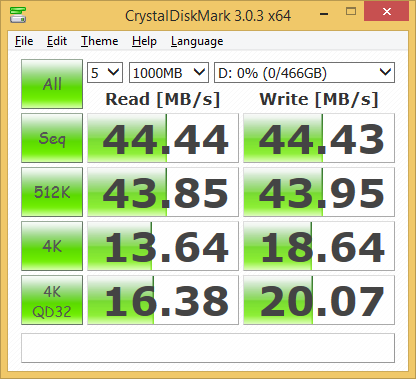This screenshot has height=379, width=416.
Task: Start the 512K test
Action: tap(52, 192)
